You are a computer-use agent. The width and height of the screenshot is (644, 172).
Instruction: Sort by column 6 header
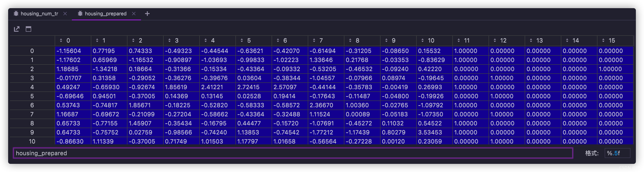pyautogui.click(x=290, y=40)
